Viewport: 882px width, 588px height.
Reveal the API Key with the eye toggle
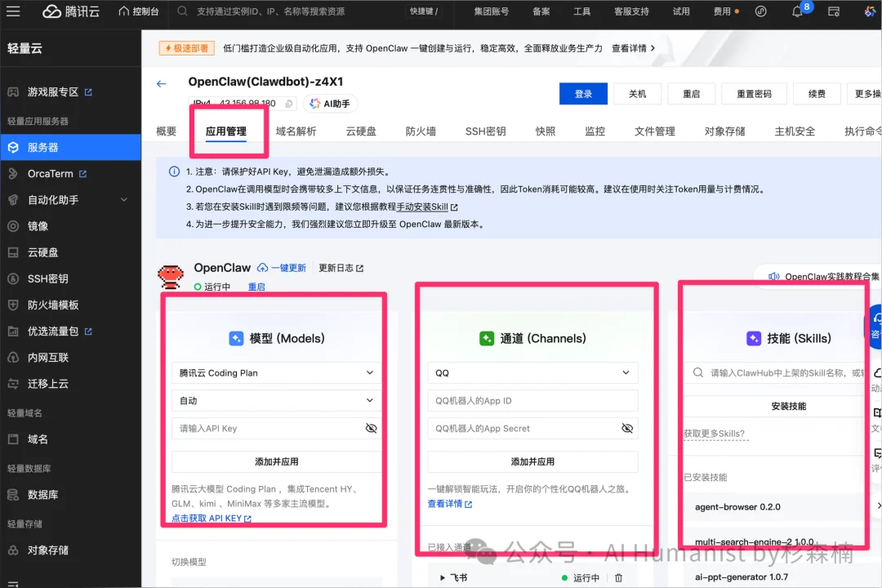click(x=372, y=428)
